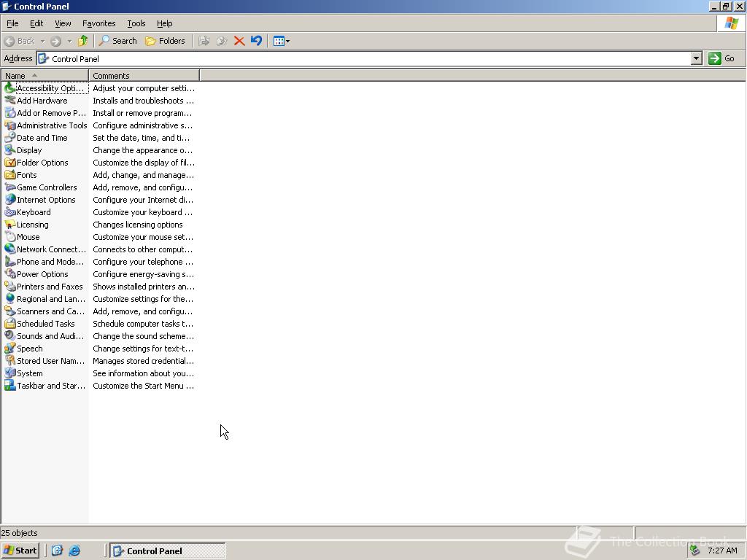Select the Taskbar and Start Menu icon

[x=10, y=385]
